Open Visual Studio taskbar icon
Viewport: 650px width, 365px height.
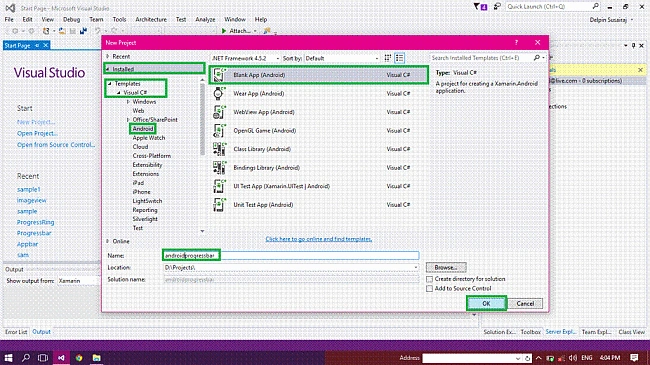coord(61,358)
